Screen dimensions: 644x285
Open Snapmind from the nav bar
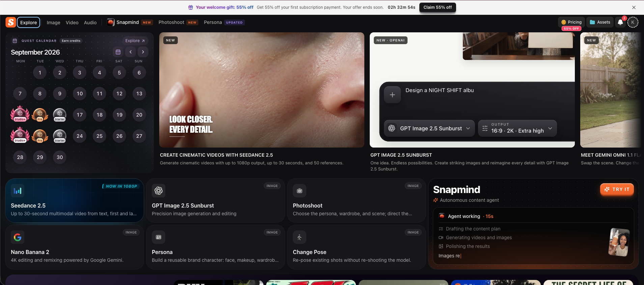pyautogui.click(x=130, y=22)
